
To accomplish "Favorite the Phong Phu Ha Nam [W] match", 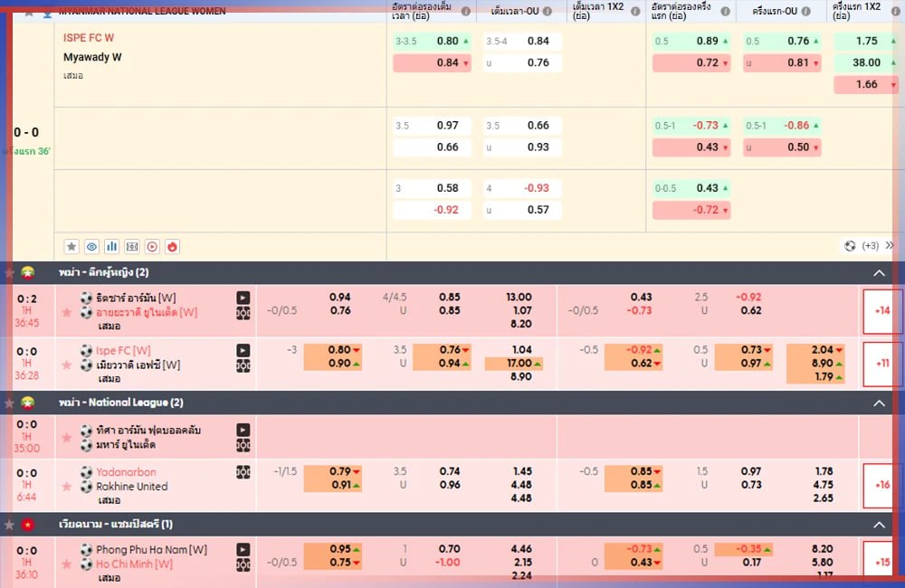I will tap(66, 564).
